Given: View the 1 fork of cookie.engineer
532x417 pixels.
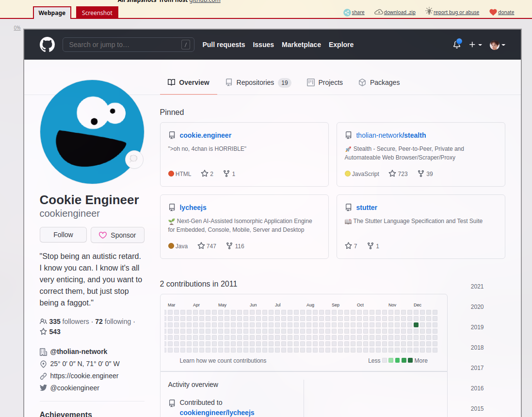Looking at the screenshot, I should click(x=229, y=174).
